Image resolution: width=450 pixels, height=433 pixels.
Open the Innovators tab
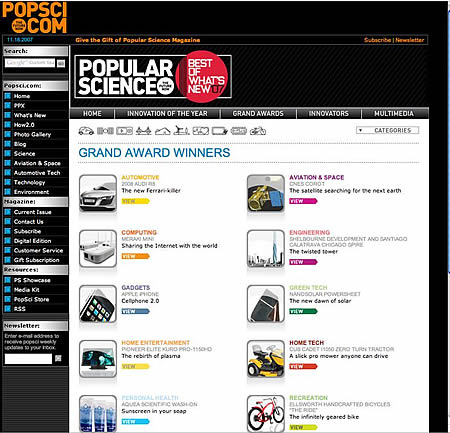329,113
